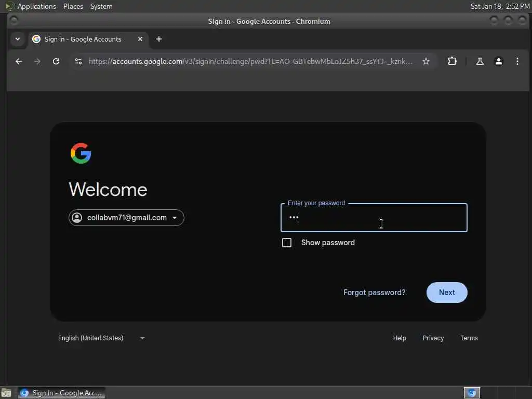
Task: Open the Chromium three-dot menu
Action: (517, 61)
